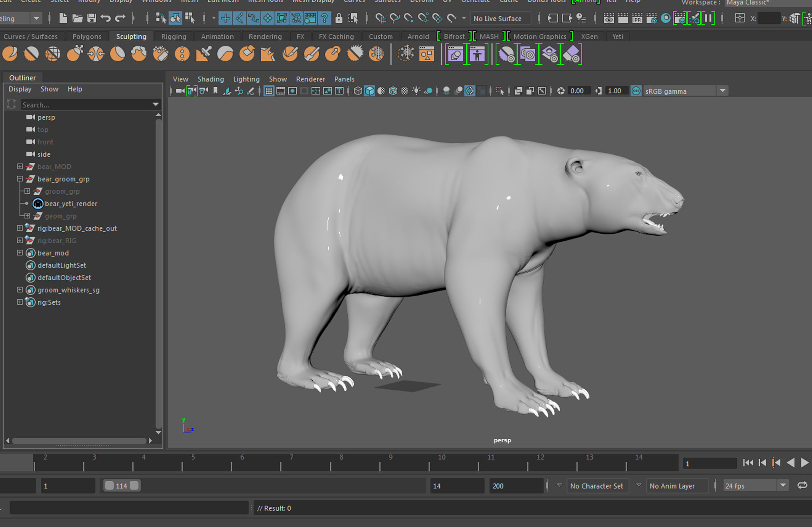The height and width of the screenshot is (527, 812).
Task: Click the Outliner vertical scrollbar
Action: point(159,274)
